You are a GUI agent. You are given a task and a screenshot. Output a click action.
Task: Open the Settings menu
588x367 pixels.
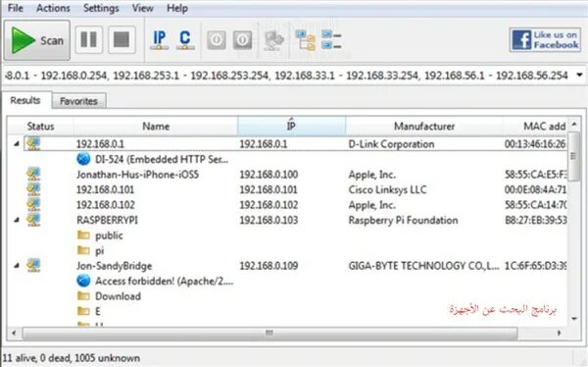coord(101,8)
